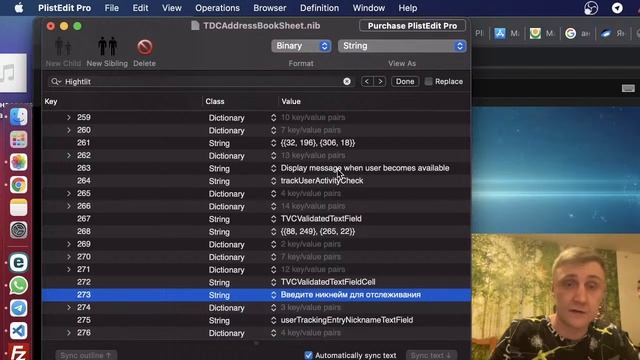
Task: Open the Definition menu
Action: click(x=319, y=8)
